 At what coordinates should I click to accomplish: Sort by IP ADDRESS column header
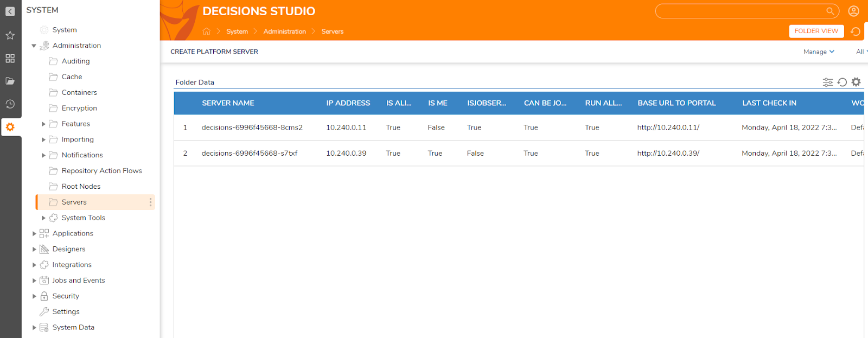[348, 103]
